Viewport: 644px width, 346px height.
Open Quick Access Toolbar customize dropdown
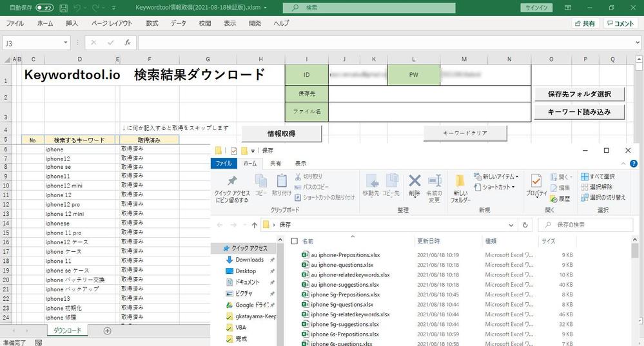(x=113, y=8)
